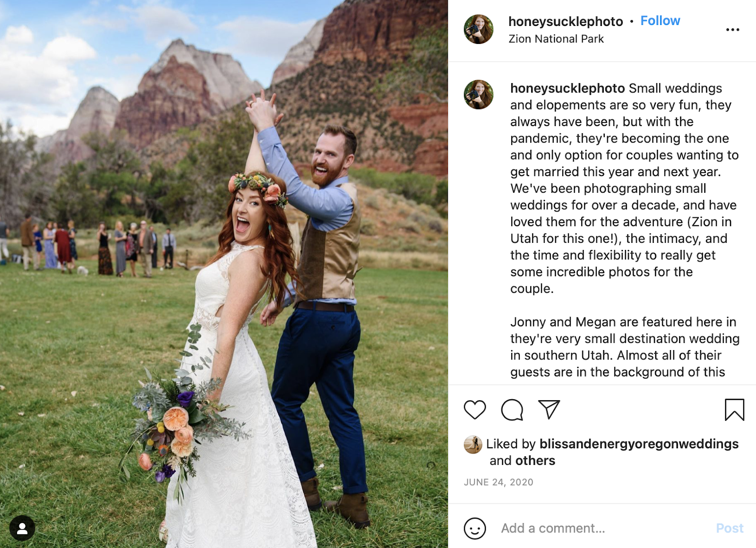The width and height of the screenshot is (756, 548).
Task: Click the Post comment button
Action: [x=730, y=528]
